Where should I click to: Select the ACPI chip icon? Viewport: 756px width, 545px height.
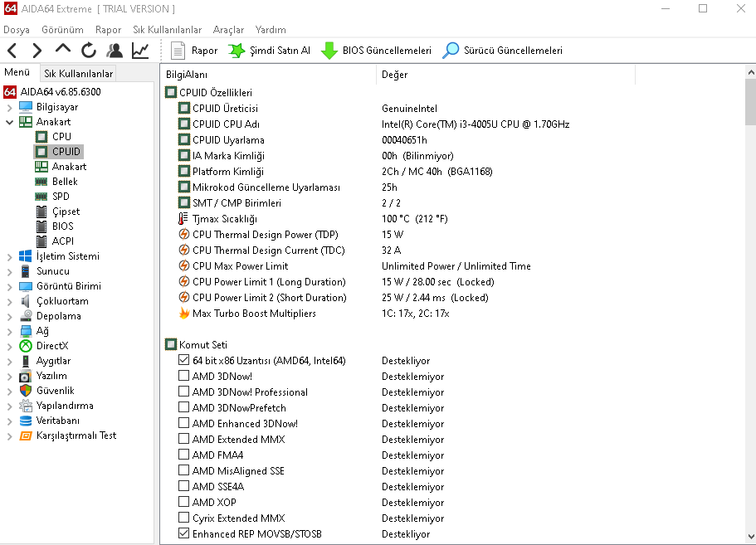pos(42,241)
